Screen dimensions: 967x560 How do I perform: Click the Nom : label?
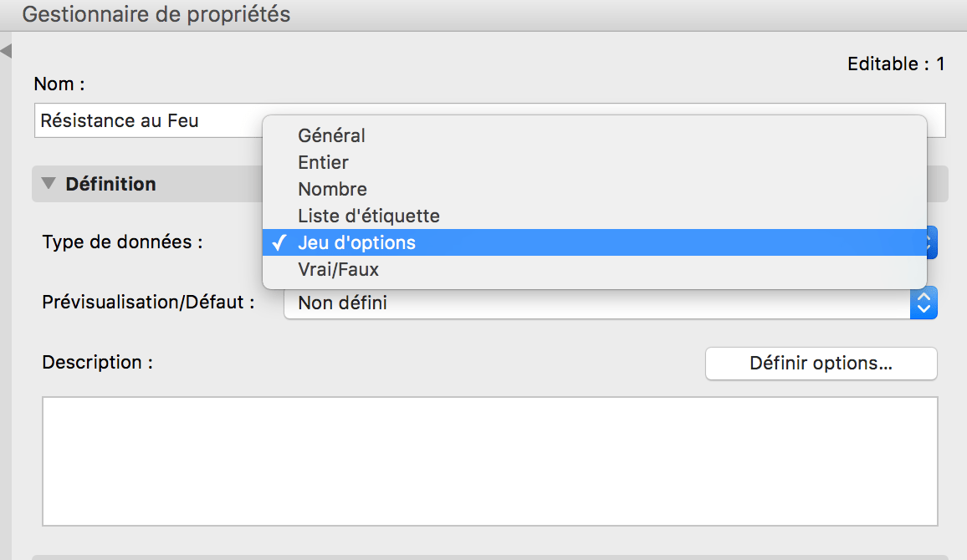point(59,84)
